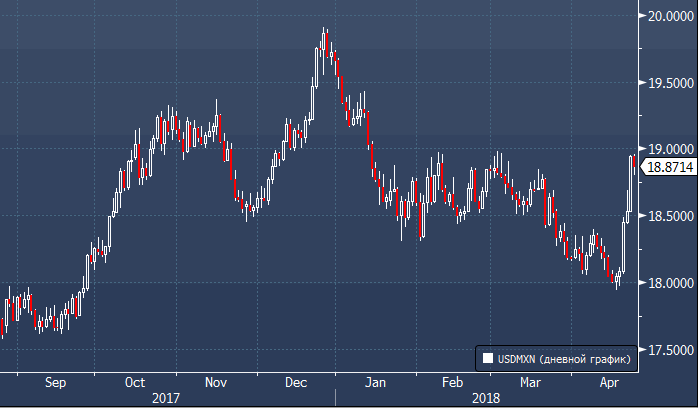Click the highest candle peak near 20.0000
This screenshot has width=698, height=408.
click(324, 32)
